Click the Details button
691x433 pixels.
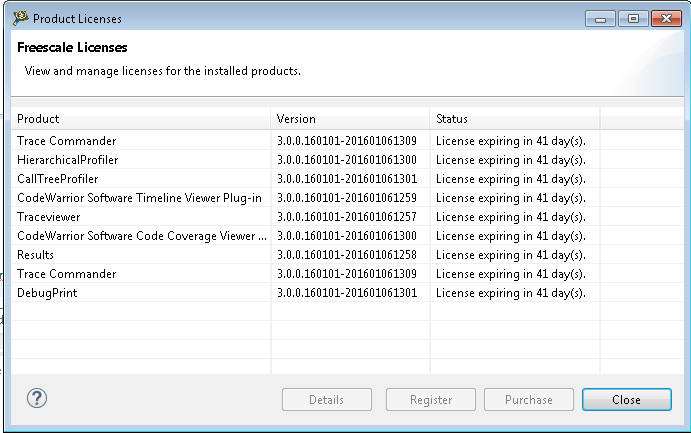tap(326, 400)
